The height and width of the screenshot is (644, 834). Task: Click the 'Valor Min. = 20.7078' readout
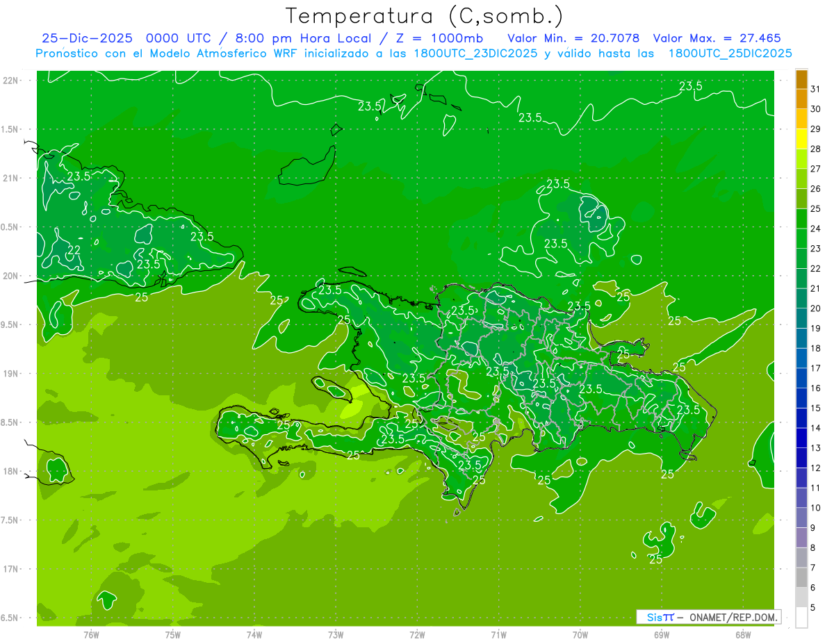[573, 38]
